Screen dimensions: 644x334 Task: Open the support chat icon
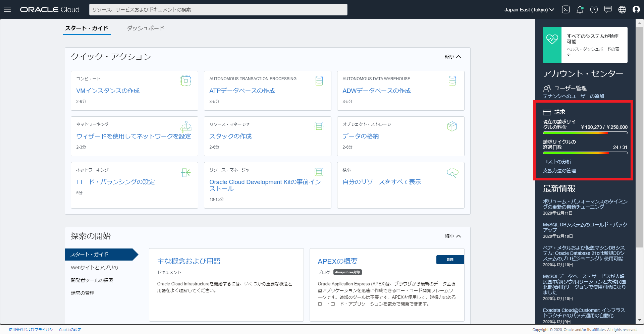coord(608,9)
